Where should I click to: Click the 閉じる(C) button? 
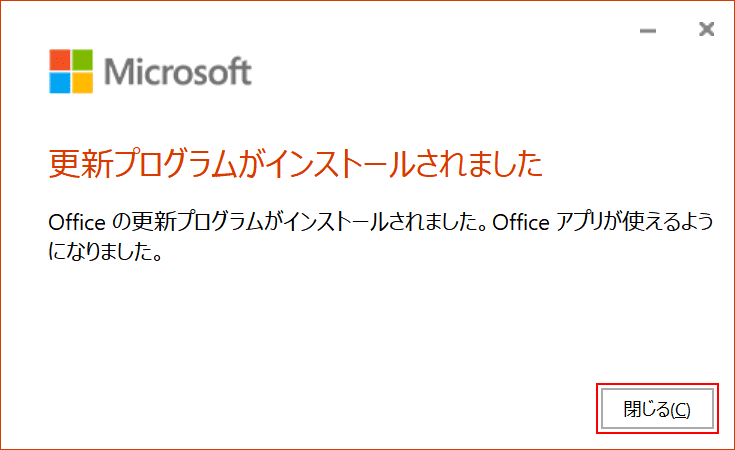coord(656,409)
